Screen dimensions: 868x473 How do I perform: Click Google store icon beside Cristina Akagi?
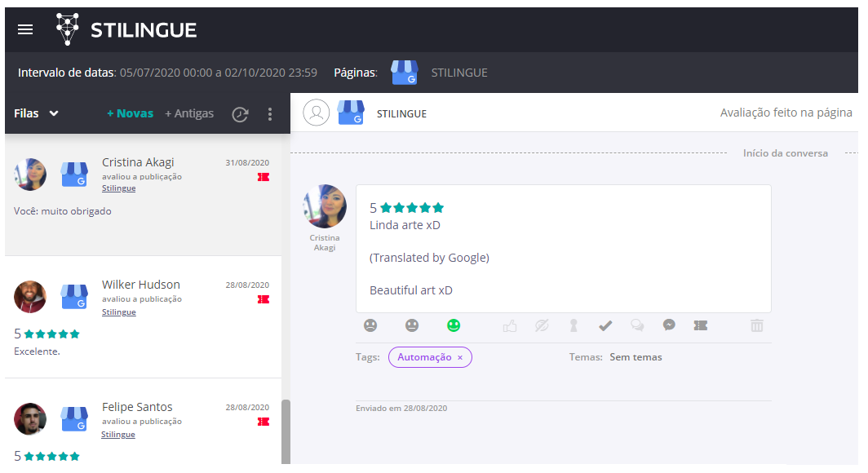74,175
